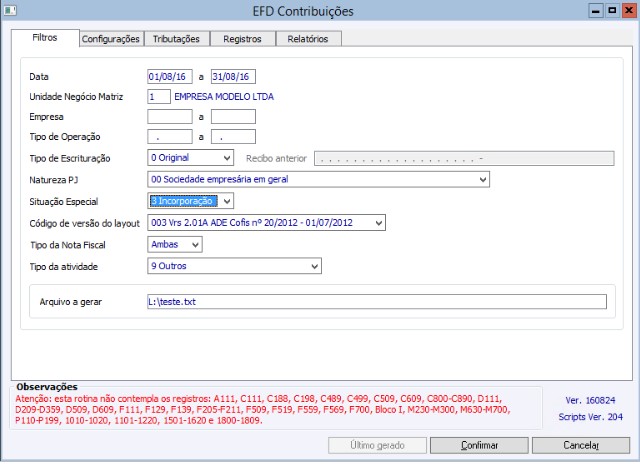Click the Ver. 160824 version text
The width and height of the screenshot is (640, 464).
[590, 400]
